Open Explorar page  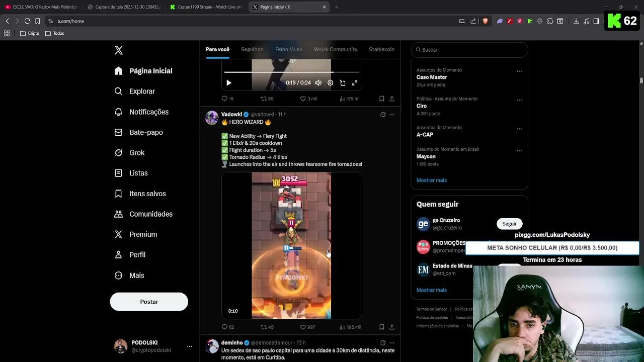[135, 92]
